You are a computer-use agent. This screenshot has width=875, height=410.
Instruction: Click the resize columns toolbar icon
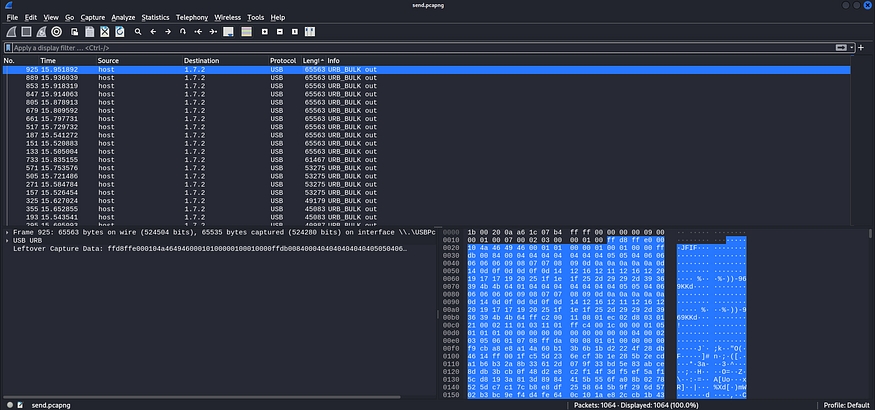312,31
